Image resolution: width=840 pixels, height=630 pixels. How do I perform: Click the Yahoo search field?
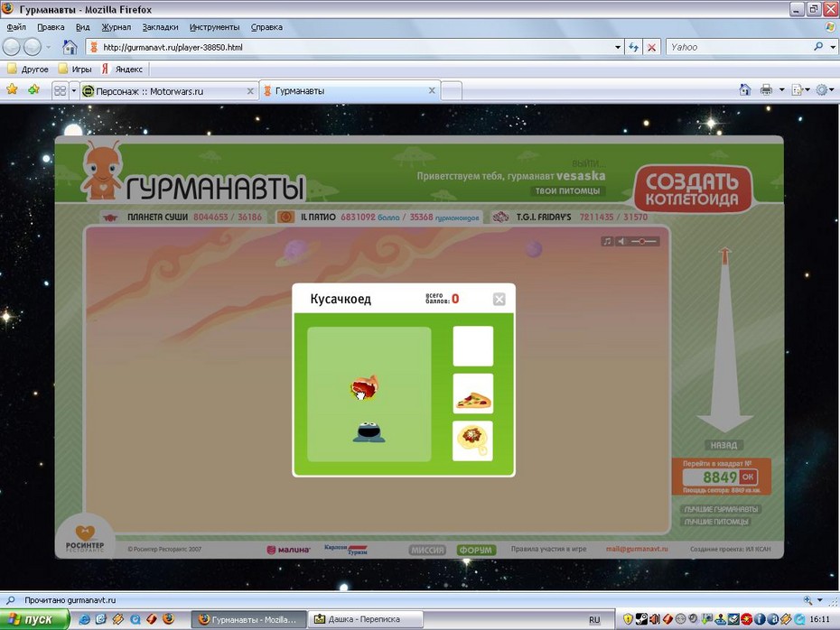pos(738,47)
